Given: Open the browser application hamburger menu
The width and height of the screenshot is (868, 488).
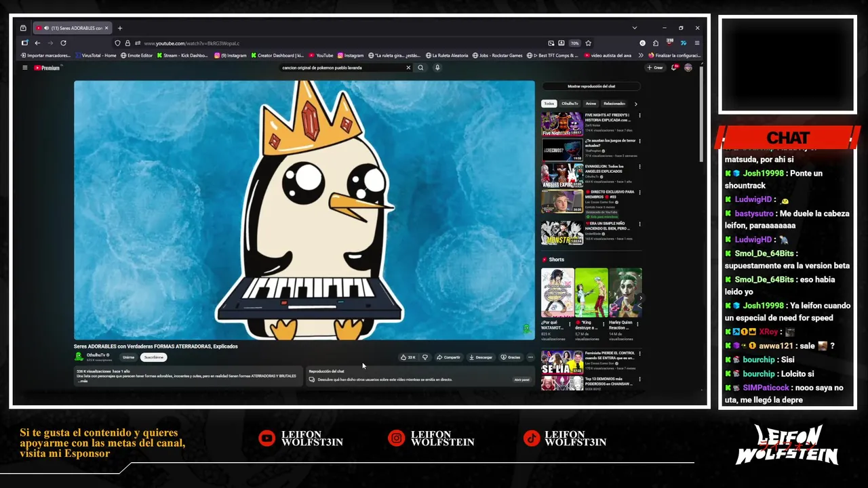Looking at the screenshot, I should [x=696, y=43].
